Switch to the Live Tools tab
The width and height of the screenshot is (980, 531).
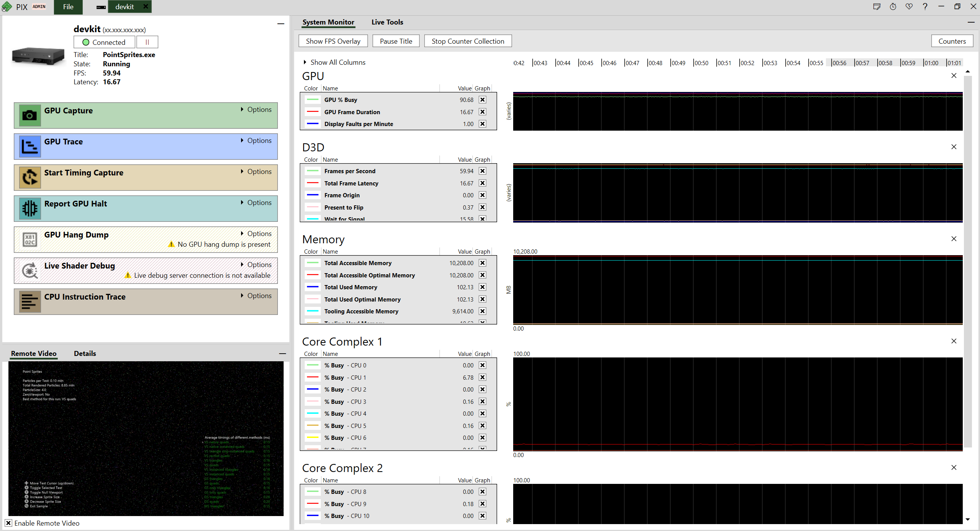pyautogui.click(x=387, y=22)
